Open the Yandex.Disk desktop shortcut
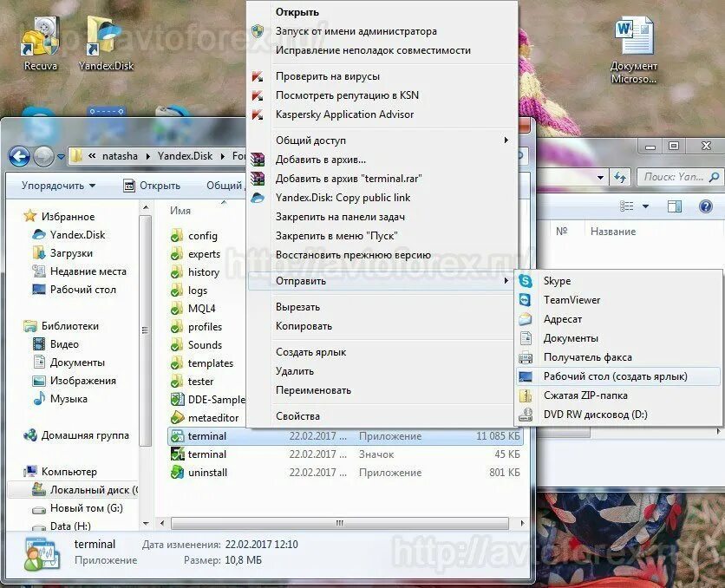725x588 pixels. pos(106,43)
